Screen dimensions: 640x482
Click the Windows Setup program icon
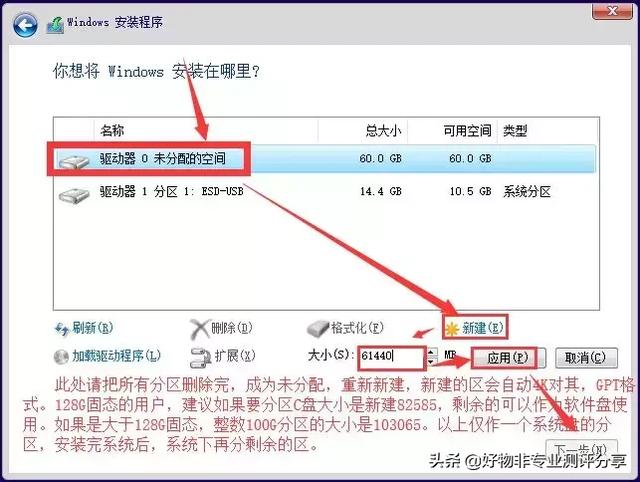[55, 25]
